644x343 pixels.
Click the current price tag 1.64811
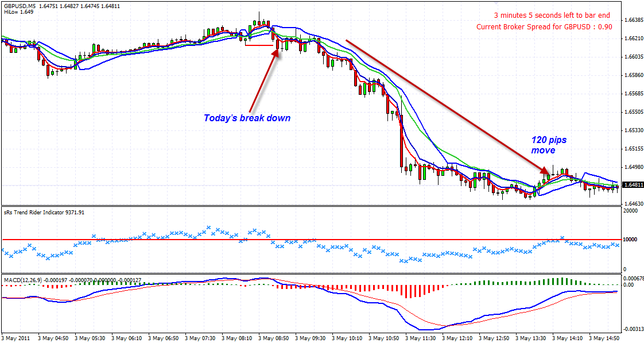coord(631,185)
